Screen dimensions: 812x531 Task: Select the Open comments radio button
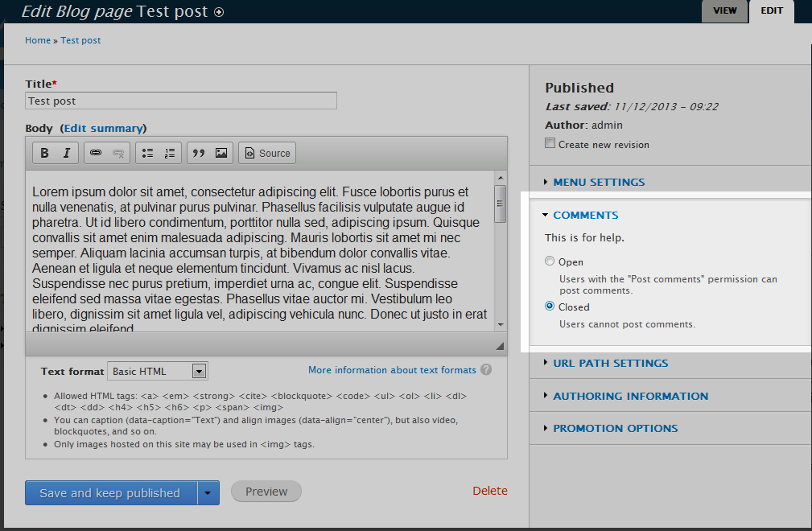click(550, 261)
